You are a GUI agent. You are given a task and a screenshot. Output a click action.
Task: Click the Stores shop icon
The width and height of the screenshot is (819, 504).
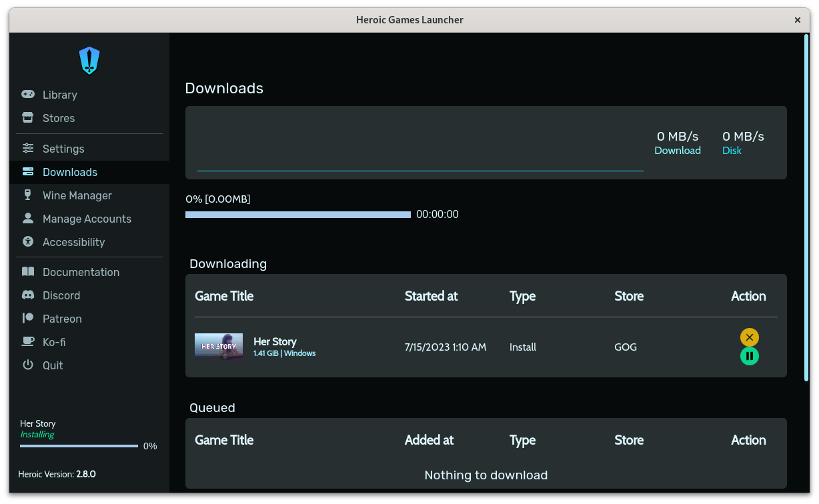tap(28, 118)
